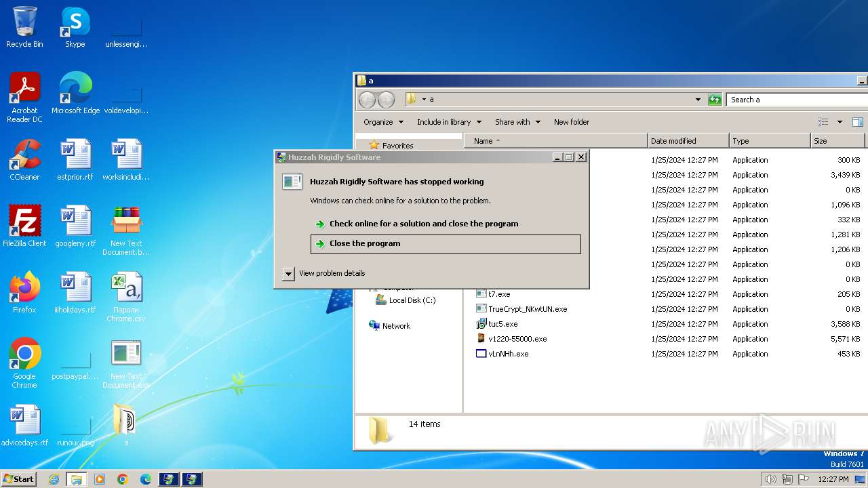The height and width of the screenshot is (488, 868).
Task: Click the Start button
Action: pyautogui.click(x=19, y=479)
